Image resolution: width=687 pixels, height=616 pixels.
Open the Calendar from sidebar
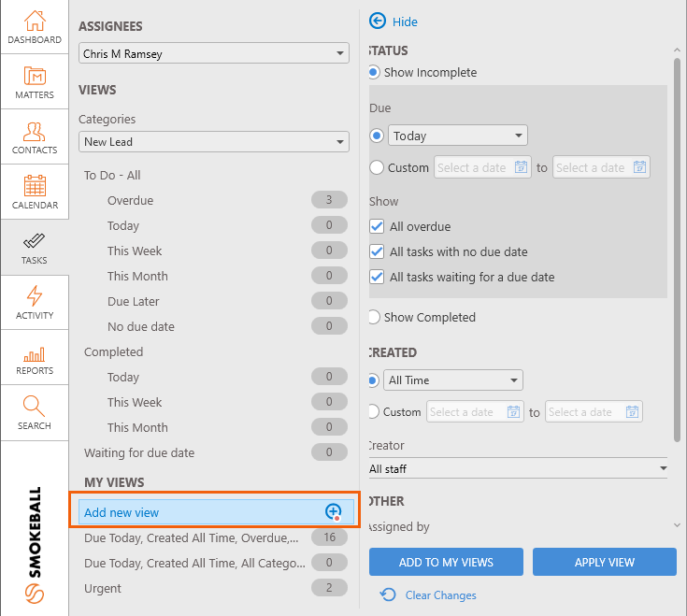click(35, 193)
